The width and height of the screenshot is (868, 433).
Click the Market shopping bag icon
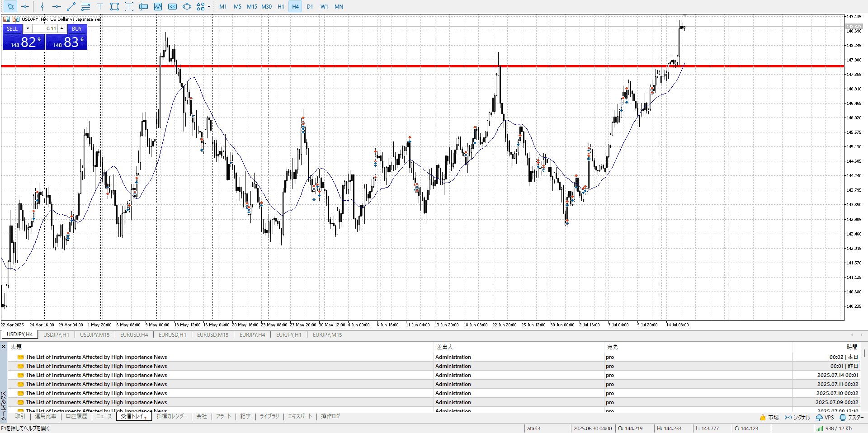pyautogui.click(x=763, y=417)
